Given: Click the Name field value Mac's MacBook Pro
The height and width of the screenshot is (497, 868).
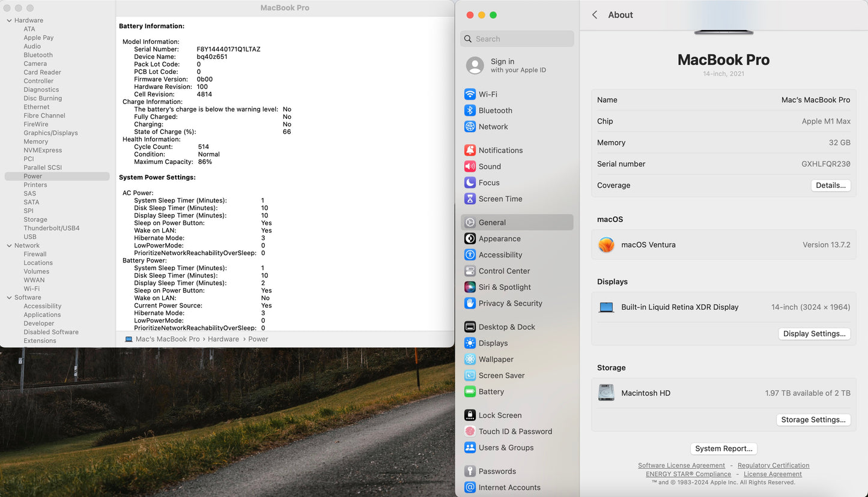Looking at the screenshot, I should (816, 100).
